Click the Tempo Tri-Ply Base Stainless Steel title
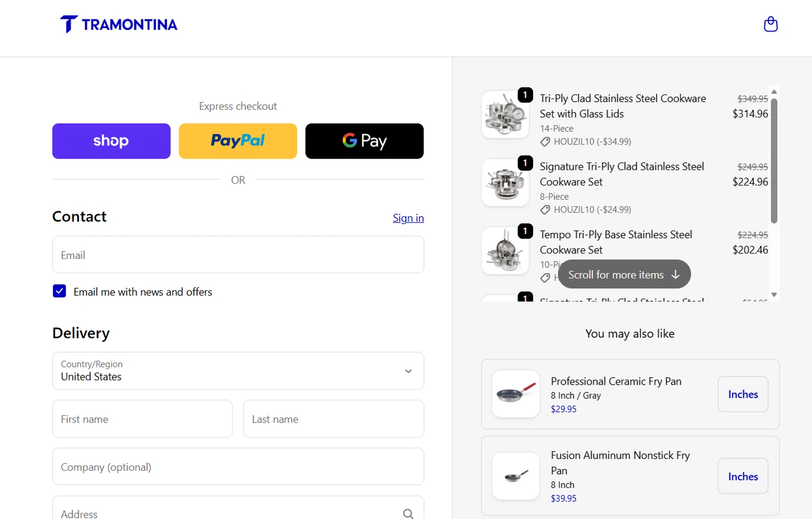 (x=616, y=242)
